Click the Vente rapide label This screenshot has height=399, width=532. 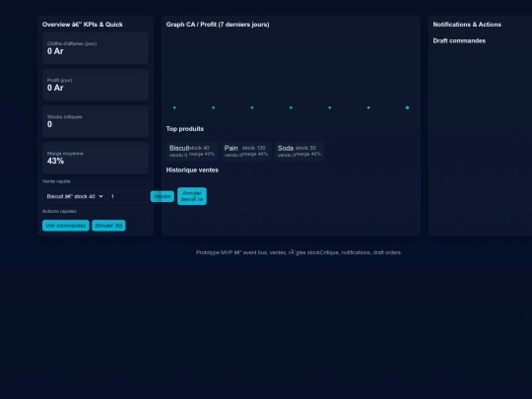tap(56, 181)
